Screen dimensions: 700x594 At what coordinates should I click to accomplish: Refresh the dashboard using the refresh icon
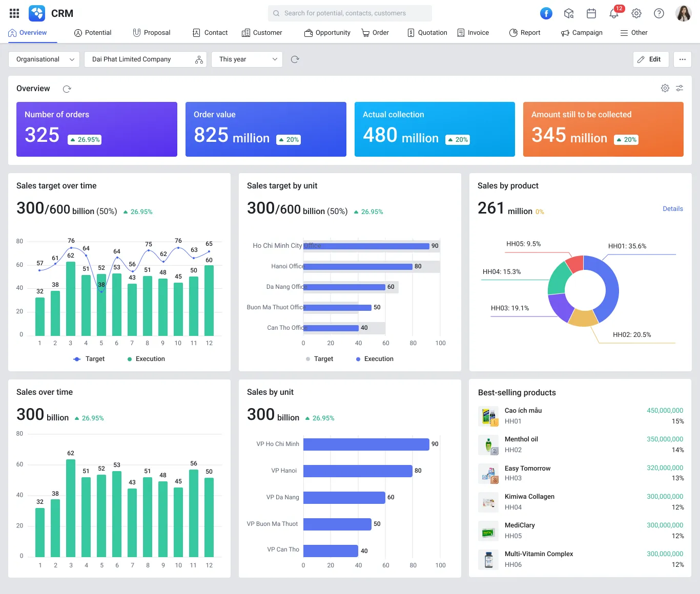pyautogui.click(x=295, y=59)
